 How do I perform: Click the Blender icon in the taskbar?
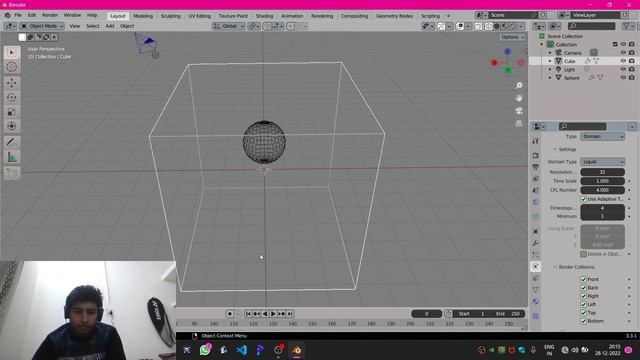click(297, 350)
